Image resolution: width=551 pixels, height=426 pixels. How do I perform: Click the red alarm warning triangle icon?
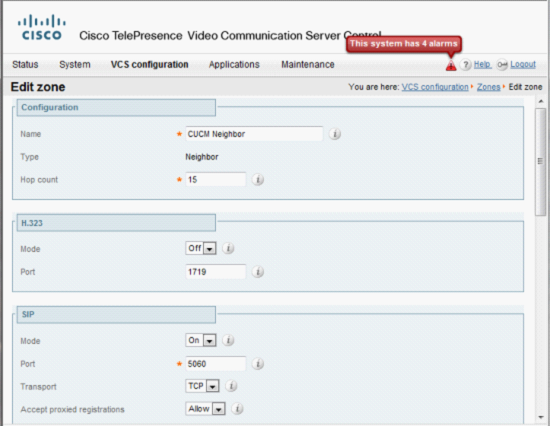coord(451,65)
